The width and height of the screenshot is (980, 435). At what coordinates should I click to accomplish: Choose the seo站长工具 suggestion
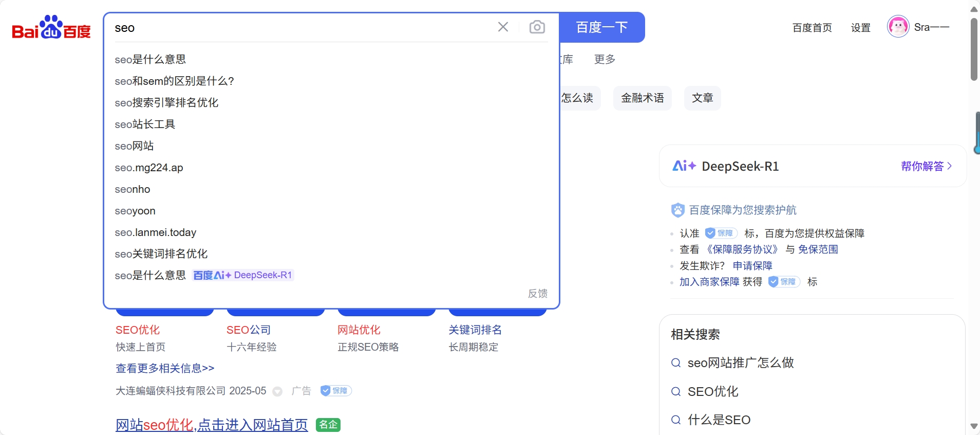145,124
